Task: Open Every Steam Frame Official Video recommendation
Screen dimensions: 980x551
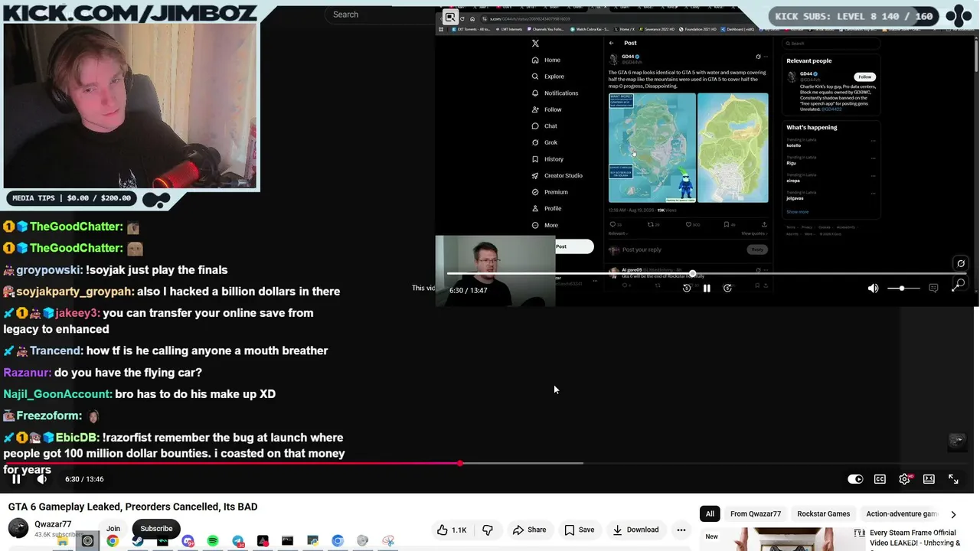Action: coord(915,538)
